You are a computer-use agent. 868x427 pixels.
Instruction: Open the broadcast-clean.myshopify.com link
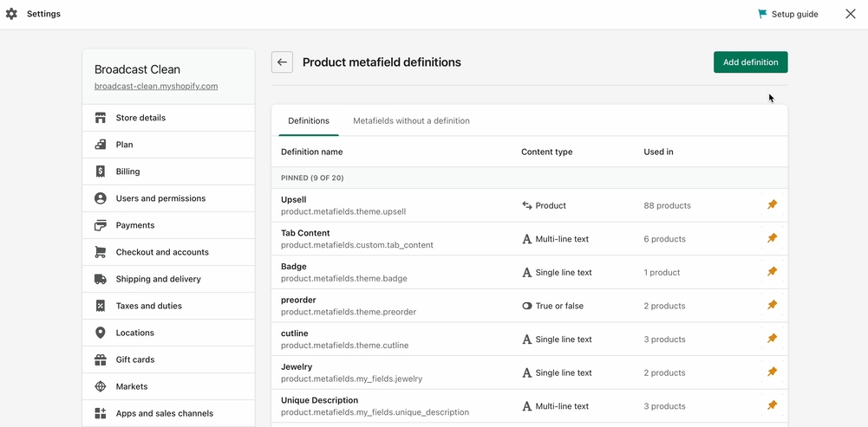pyautogui.click(x=156, y=87)
